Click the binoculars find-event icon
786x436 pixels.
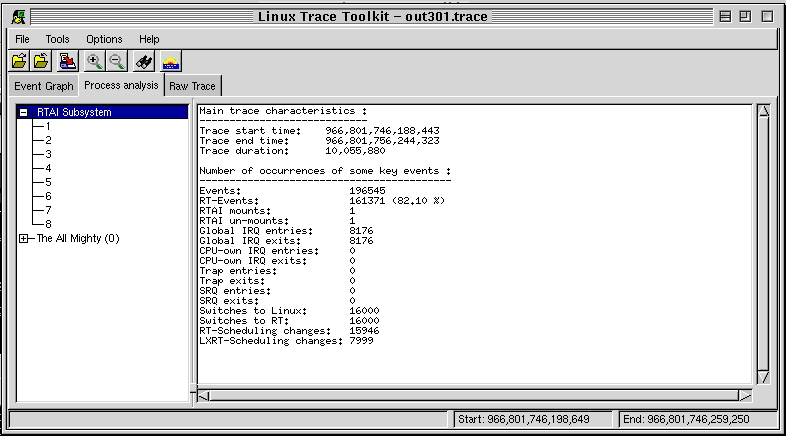144,62
